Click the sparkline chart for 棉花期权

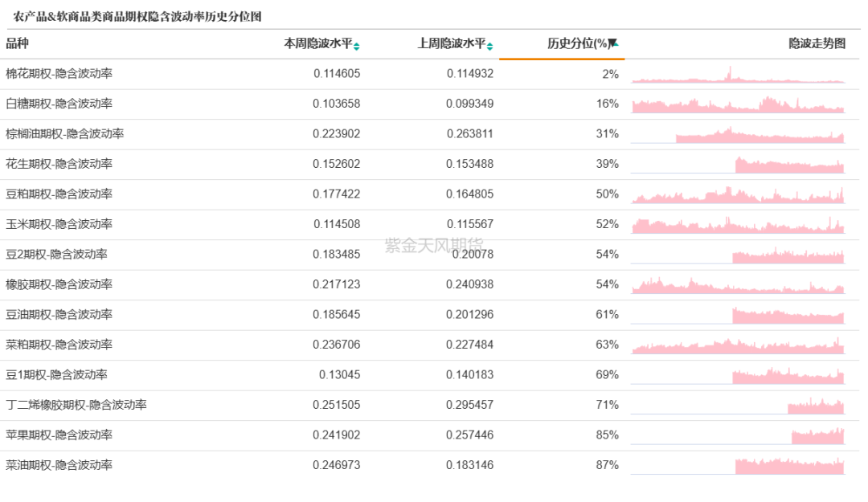coord(739,73)
